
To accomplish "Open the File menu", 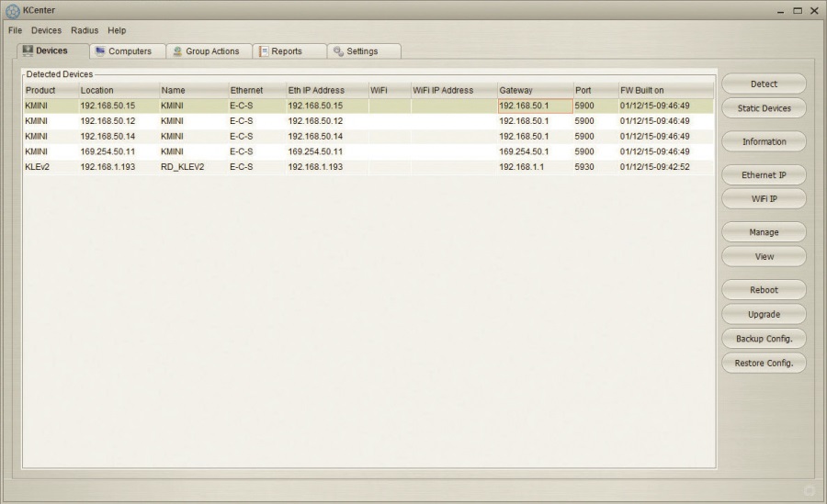I will coord(16,30).
